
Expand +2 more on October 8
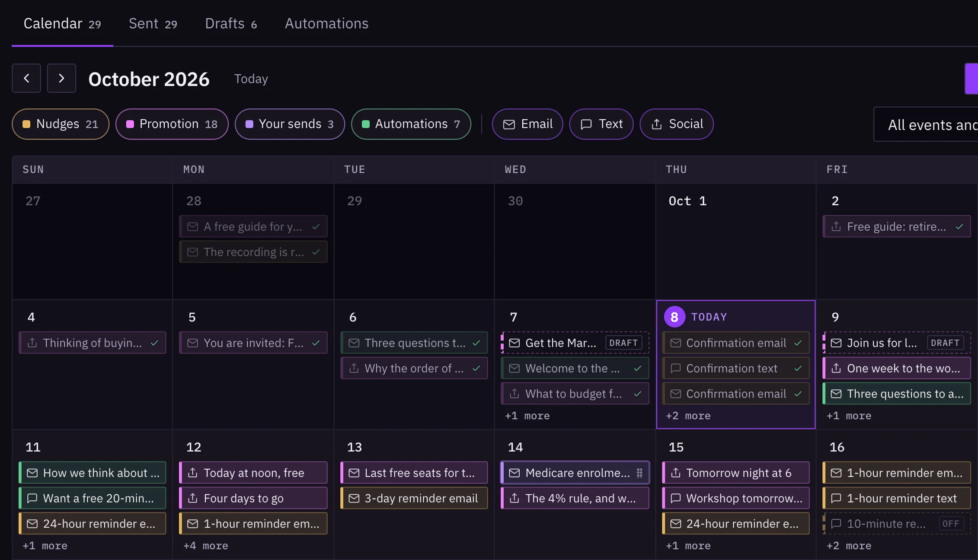pos(688,416)
